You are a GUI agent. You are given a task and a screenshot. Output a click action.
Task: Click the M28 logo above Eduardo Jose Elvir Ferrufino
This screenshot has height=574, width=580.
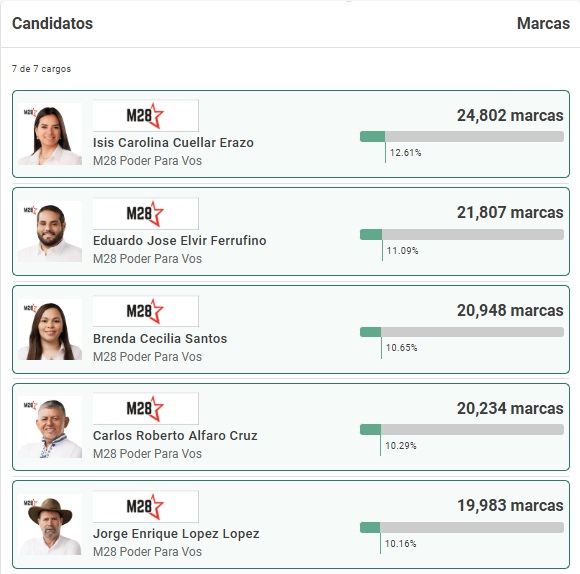click(x=145, y=213)
